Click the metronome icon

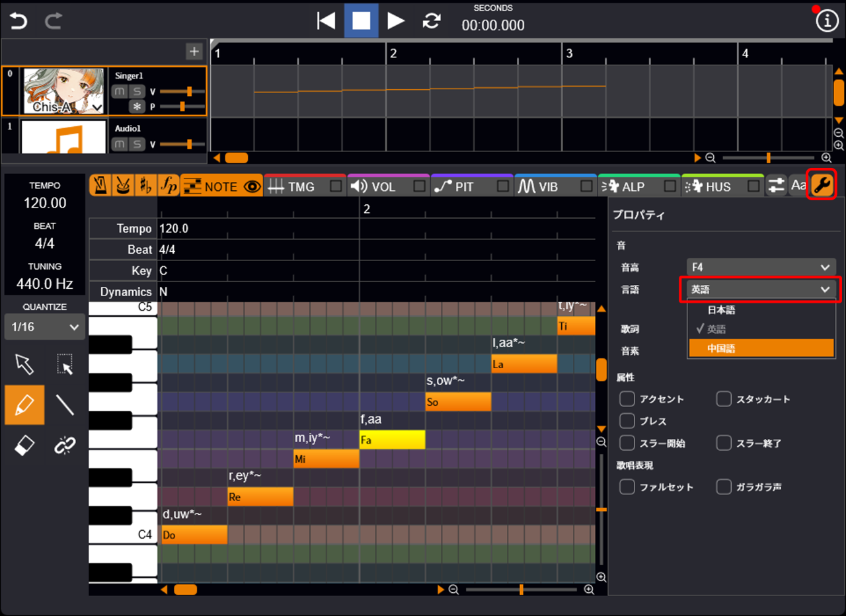click(100, 186)
